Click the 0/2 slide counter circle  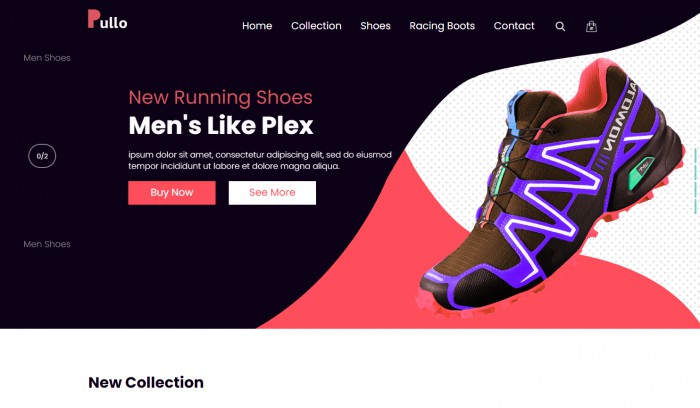[x=42, y=156]
